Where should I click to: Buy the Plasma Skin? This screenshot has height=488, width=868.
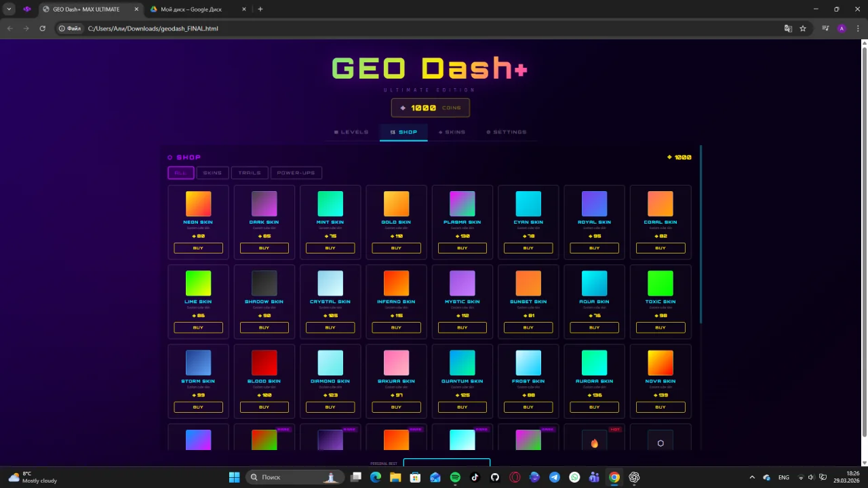click(x=462, y=248)
